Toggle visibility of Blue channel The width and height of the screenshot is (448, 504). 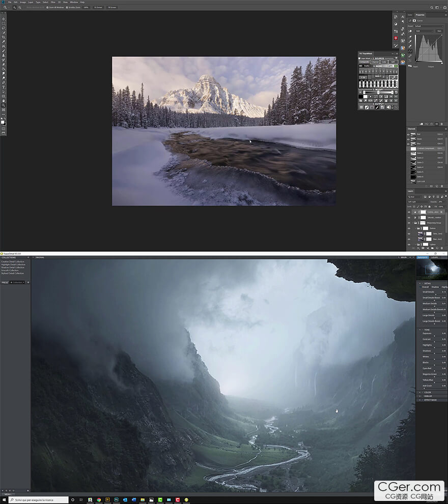(408, 144)
